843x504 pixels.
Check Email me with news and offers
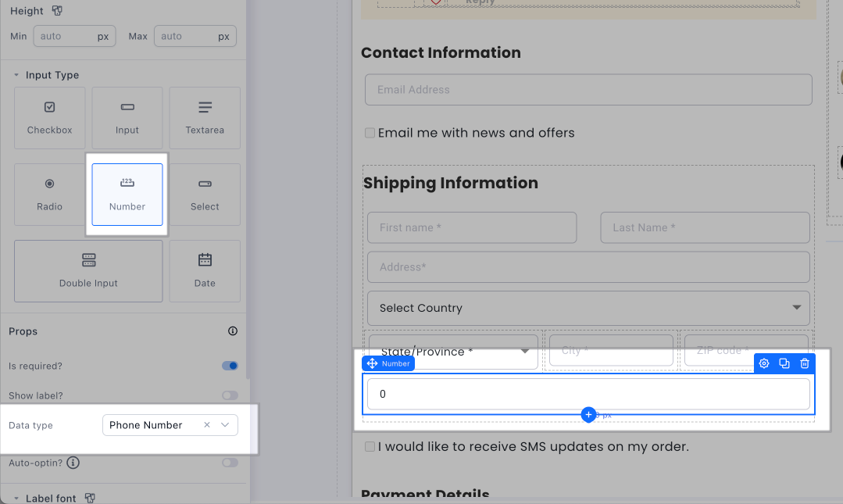pyautogui.click(x=370, y=133)
